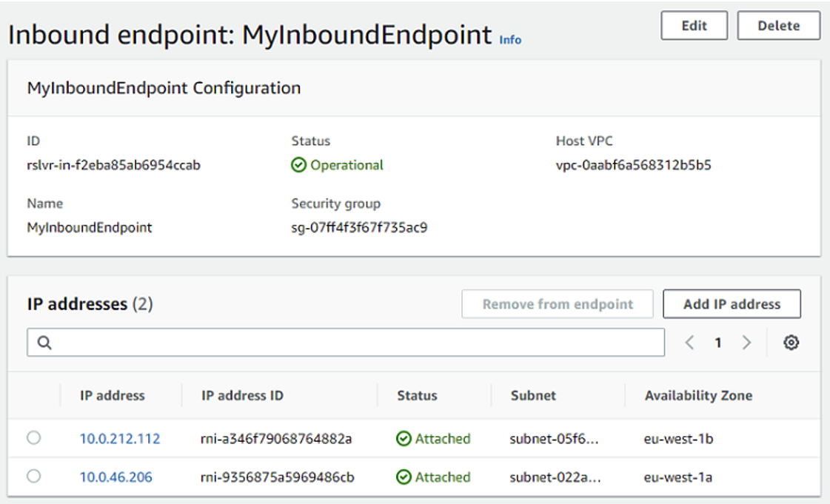This screenshot has width=830, height=504.
Task: Click the green Operational status icon
Action: click(298, 165)
